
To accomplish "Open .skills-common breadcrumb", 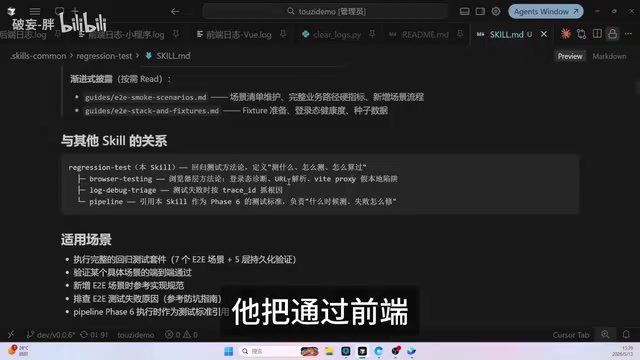I will [x=38, y=56].
